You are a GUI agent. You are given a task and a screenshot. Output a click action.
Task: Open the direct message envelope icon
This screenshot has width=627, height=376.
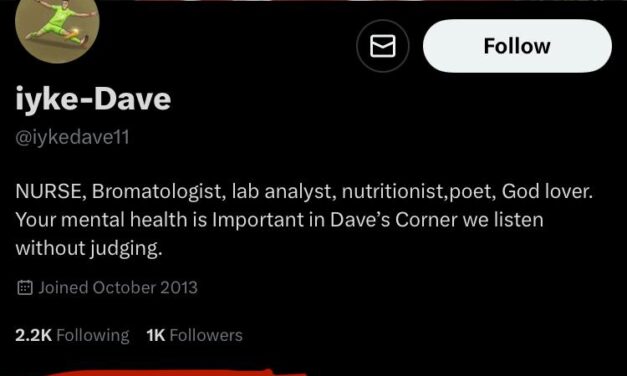point(383,46)
